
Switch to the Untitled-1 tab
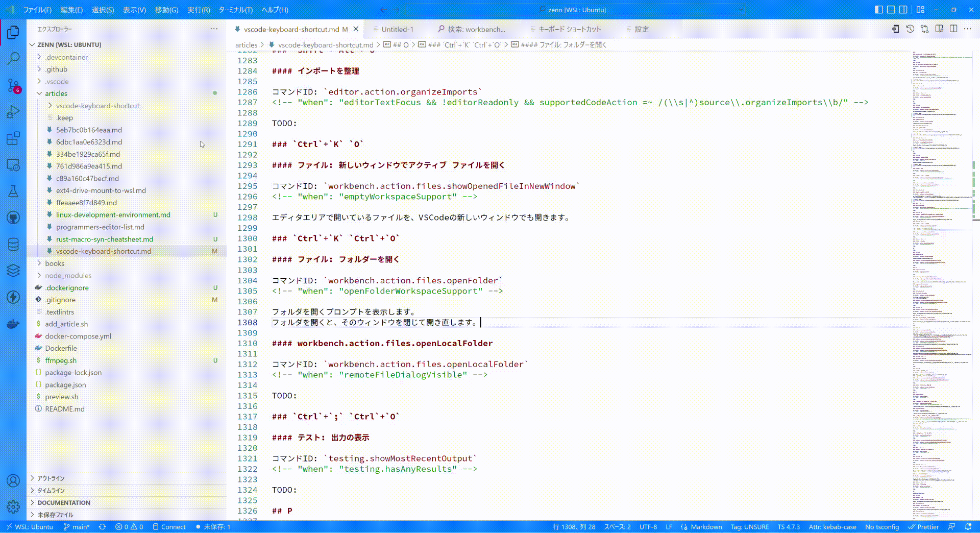pyautogui.click(x=397, y=30)
